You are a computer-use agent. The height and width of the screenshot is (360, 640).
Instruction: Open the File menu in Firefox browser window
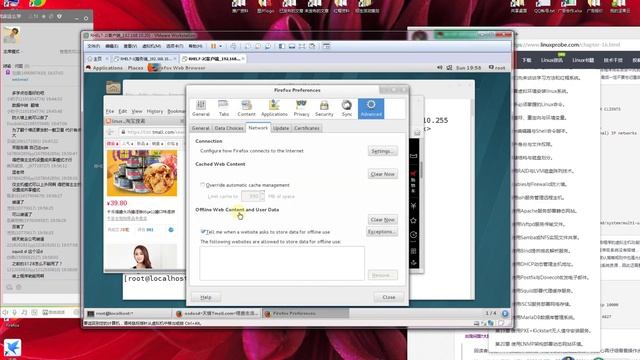[110, 111]
